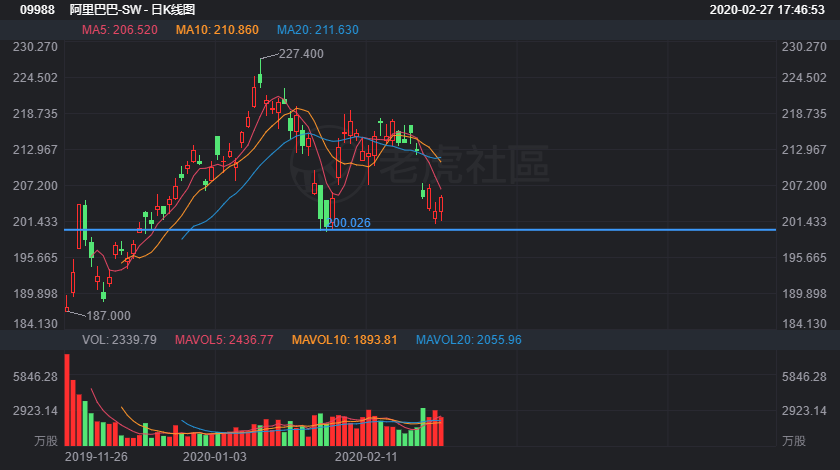Click the MAVOL5 volume average label
The image size is (840, 470).
tap(224, 340)
